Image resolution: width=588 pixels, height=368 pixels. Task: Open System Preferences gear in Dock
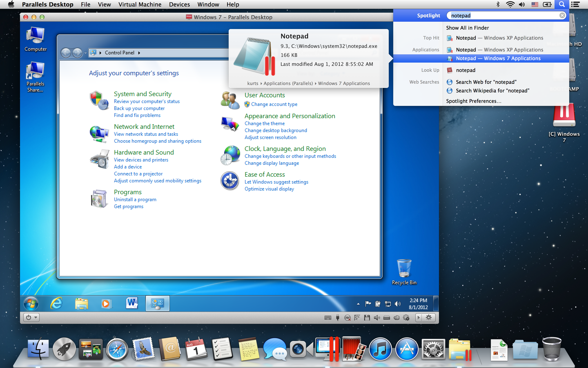433,349
